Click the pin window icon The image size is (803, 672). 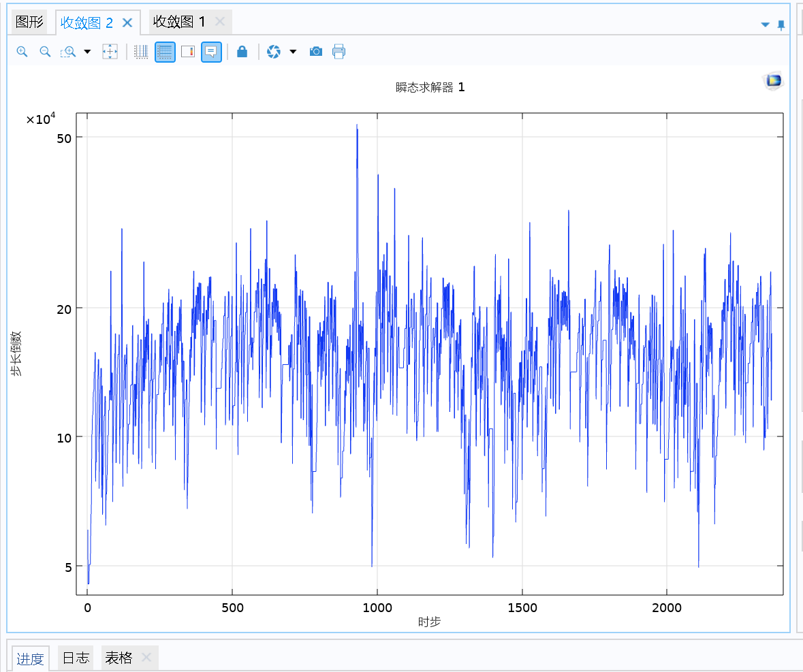point(781,25)
